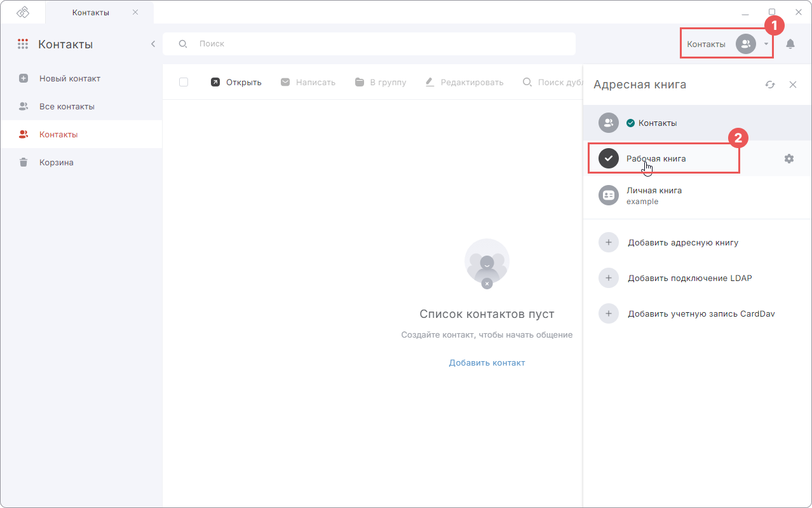The width and height of the screenshot is (812, 508).
Task: Click the Корзина trash icon
Action: (24, 162)
